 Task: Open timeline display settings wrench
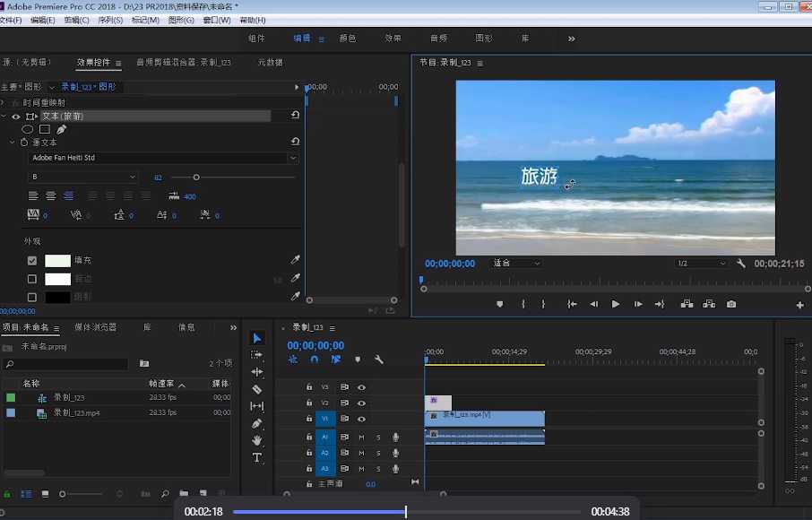(x=379, y=360)
